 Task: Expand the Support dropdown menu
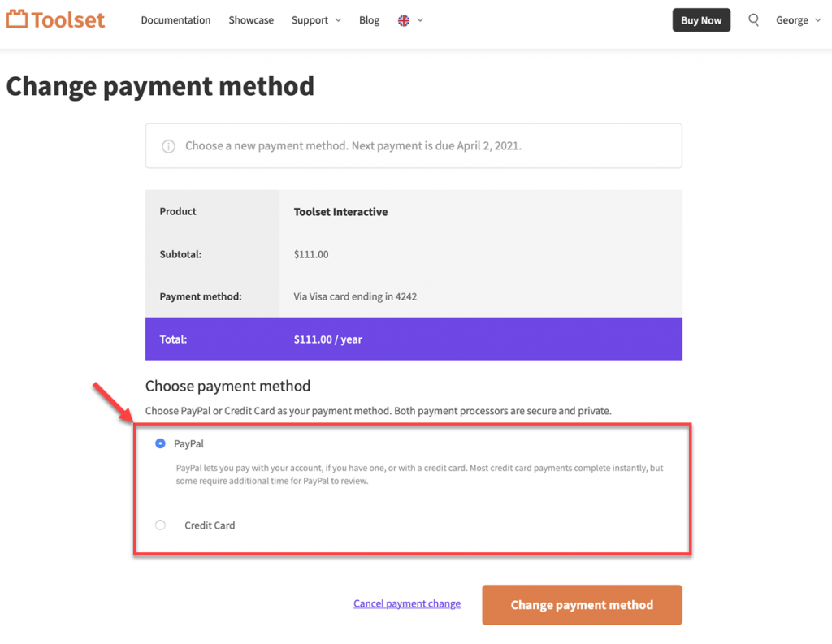316,19
